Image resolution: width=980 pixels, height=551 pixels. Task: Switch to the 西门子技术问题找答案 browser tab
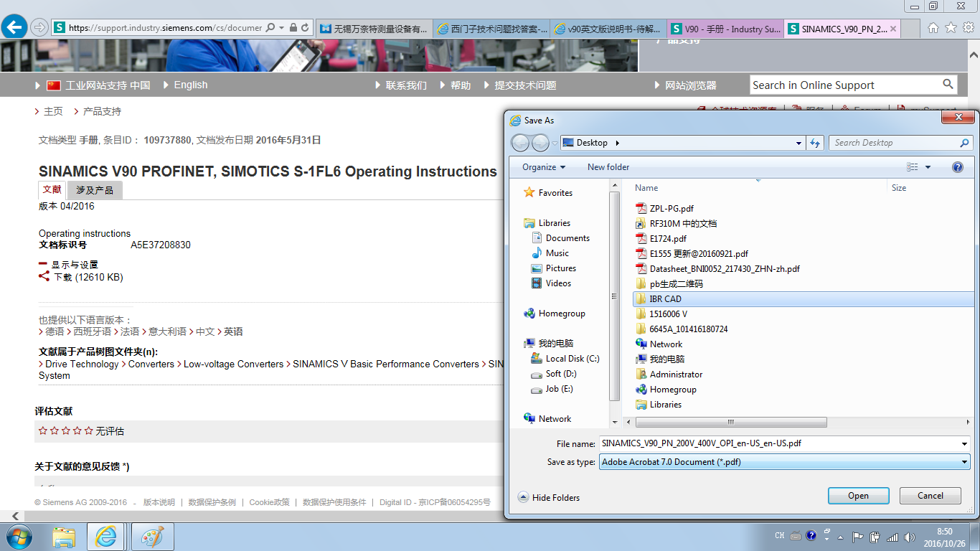click(x=491, y=29)
